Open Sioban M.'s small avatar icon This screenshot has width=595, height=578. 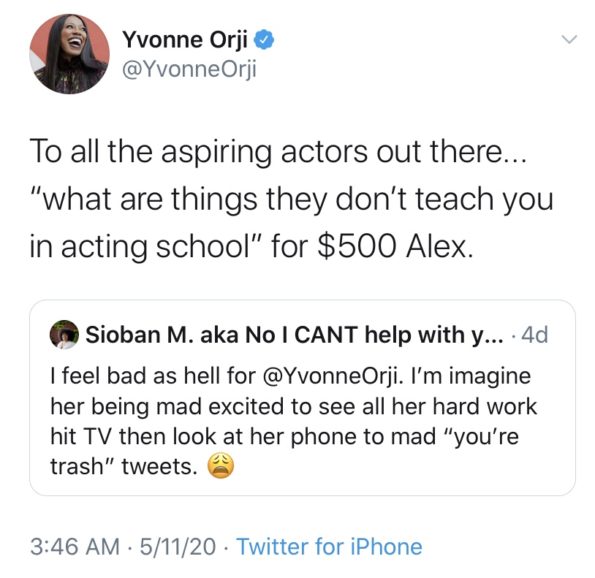pos(64,334)
